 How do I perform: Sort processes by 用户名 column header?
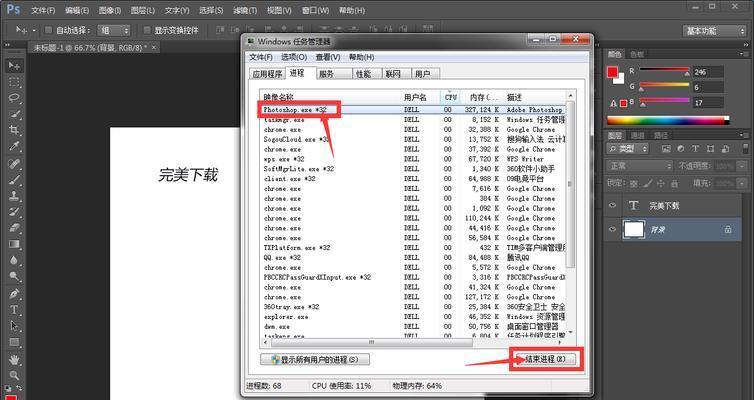[421, 97]
